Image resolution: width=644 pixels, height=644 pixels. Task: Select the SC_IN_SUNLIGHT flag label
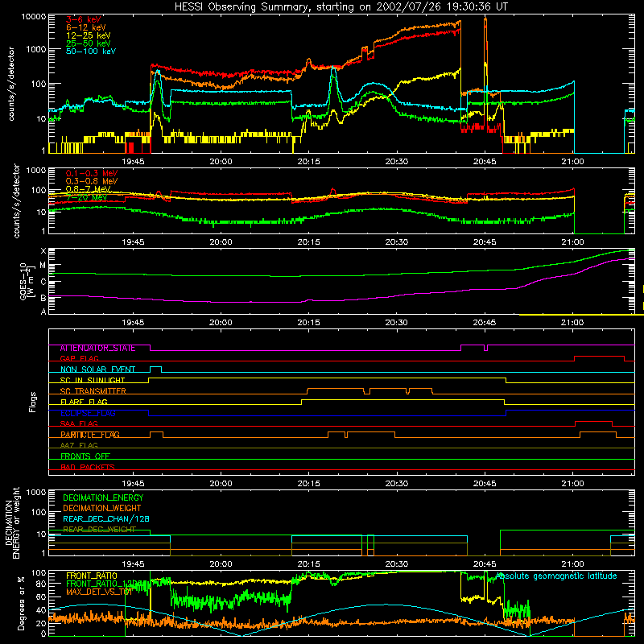(x=93, y=380)
